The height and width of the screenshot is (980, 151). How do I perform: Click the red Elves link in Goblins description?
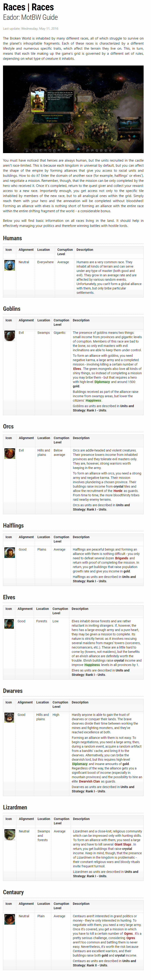click(77, 369)
